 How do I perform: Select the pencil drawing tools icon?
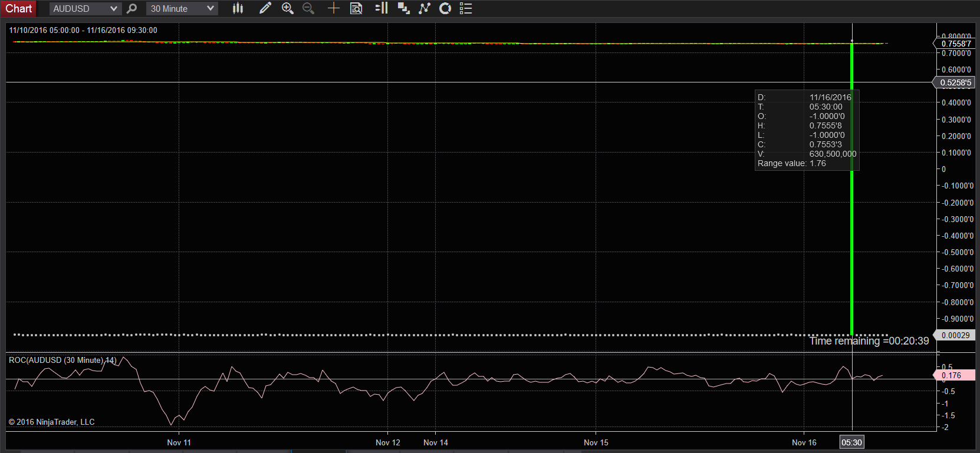265,8
